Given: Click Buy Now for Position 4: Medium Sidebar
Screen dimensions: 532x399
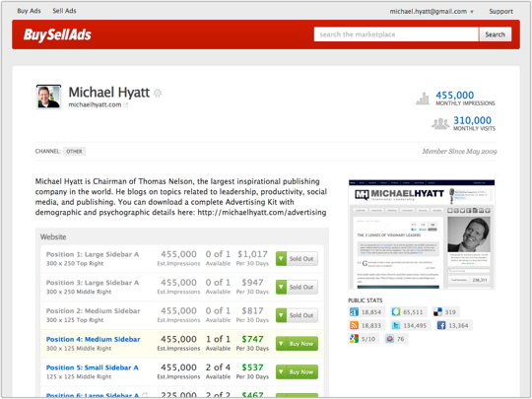Looking at the screenshot, I should tap(301, 344).
